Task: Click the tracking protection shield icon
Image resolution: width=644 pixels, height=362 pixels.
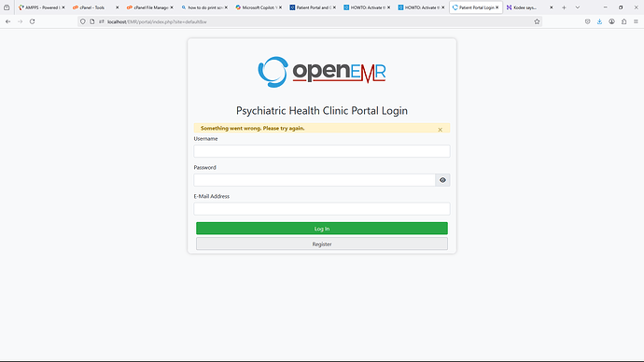Action: (82, 21)
